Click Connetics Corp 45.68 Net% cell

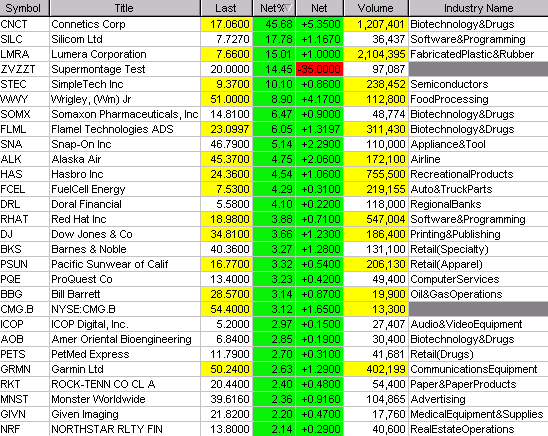click(x=274, y=24)
